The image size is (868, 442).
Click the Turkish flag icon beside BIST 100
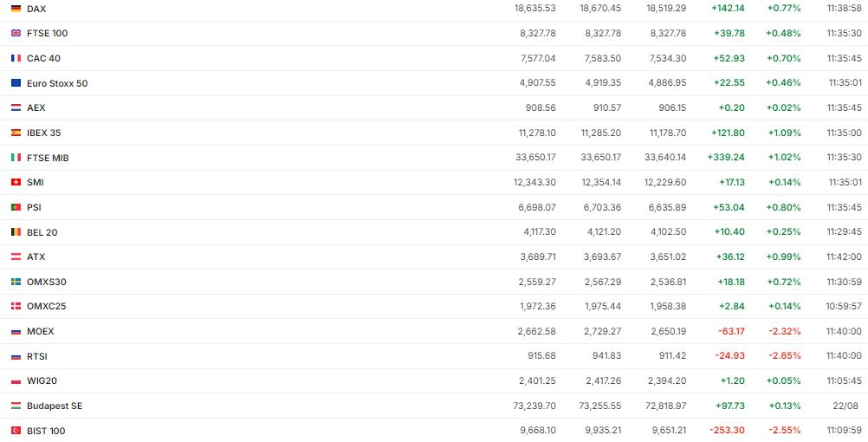click(x=16, y=431)
